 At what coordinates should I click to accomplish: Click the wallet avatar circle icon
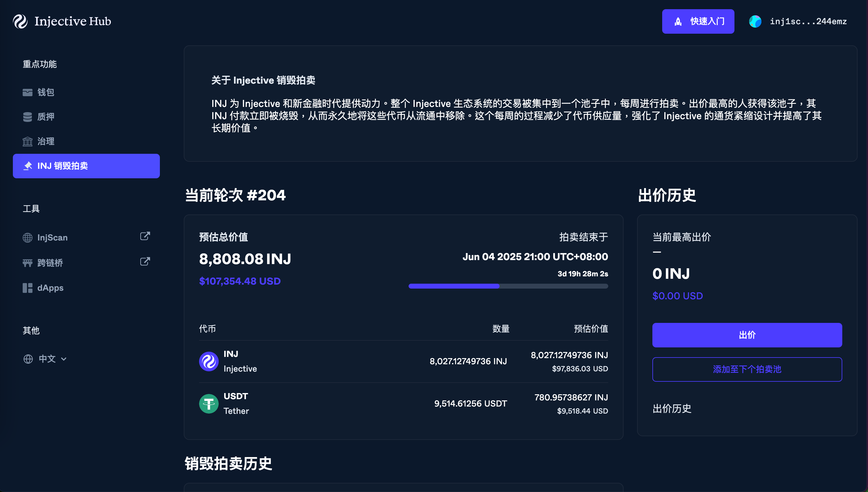[x=755, y=22]
